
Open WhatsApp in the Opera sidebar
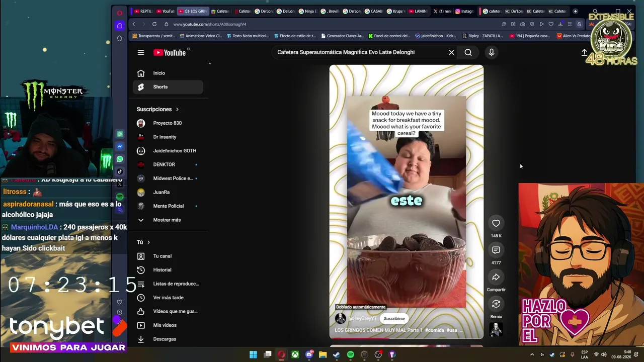[120, 159]
